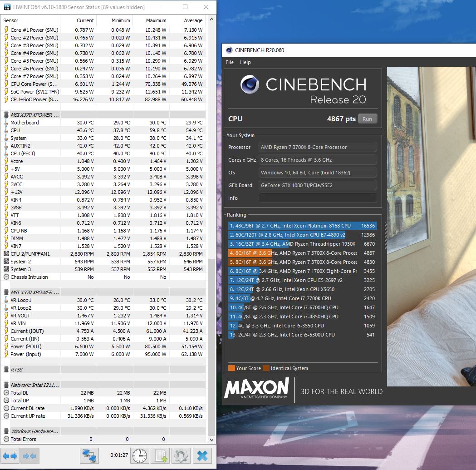Click the icon beside Total DL row

(x=6, y=392)
